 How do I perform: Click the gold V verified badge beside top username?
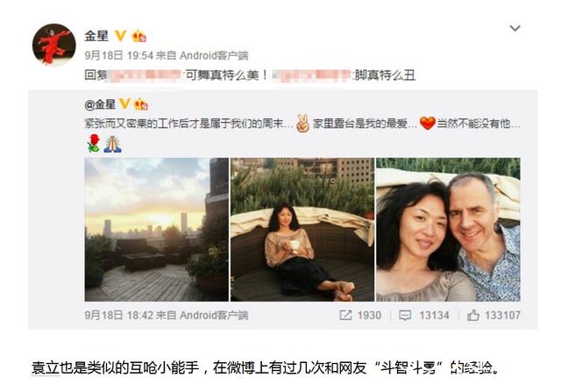[x=120, y=36]
